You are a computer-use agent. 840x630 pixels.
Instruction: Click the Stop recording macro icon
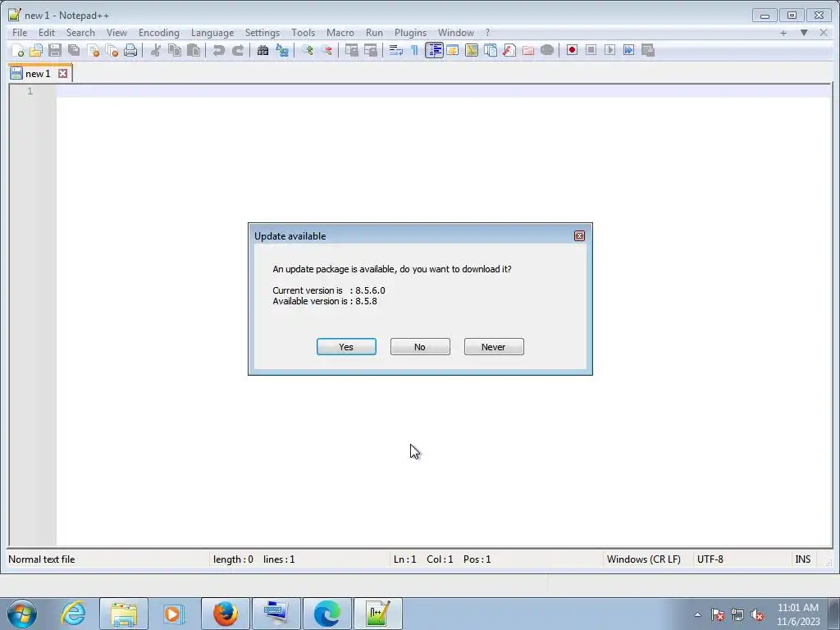(x=591, y=50)
